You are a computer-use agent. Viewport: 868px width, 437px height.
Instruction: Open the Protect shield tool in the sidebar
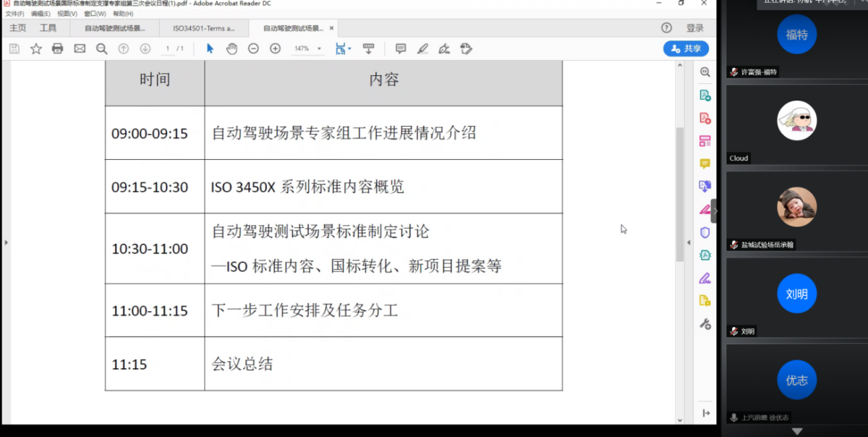coord(705,232)
